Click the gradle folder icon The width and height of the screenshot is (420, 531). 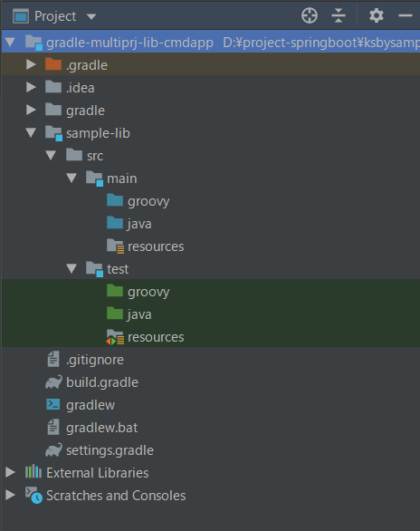coord(53,109)
